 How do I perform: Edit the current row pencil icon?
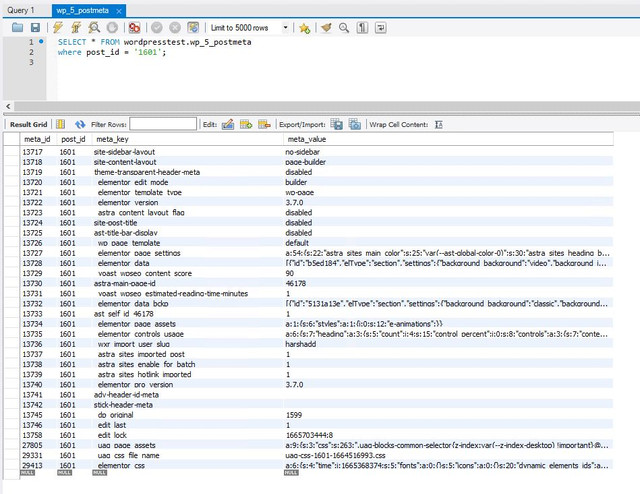tap(228, 124)
